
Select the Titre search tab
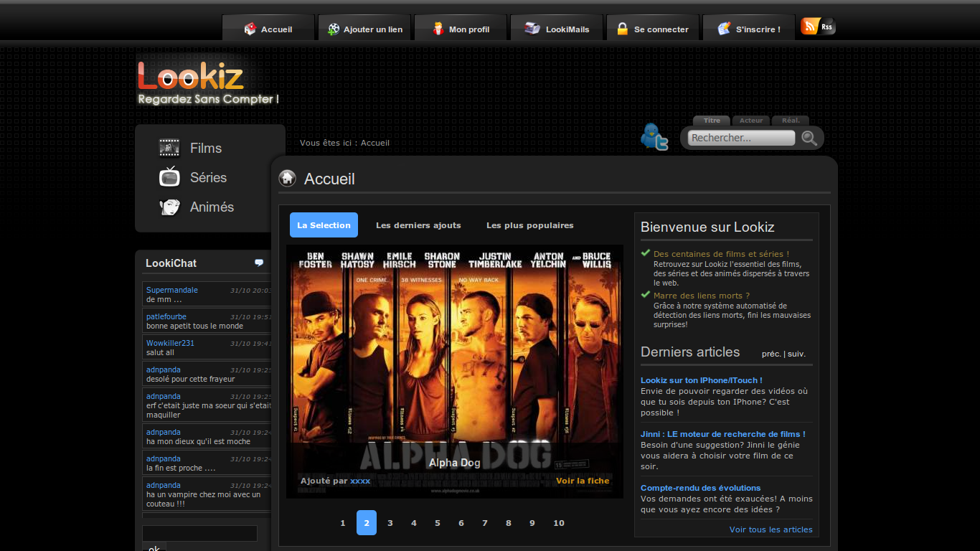(x=712, y=121)
